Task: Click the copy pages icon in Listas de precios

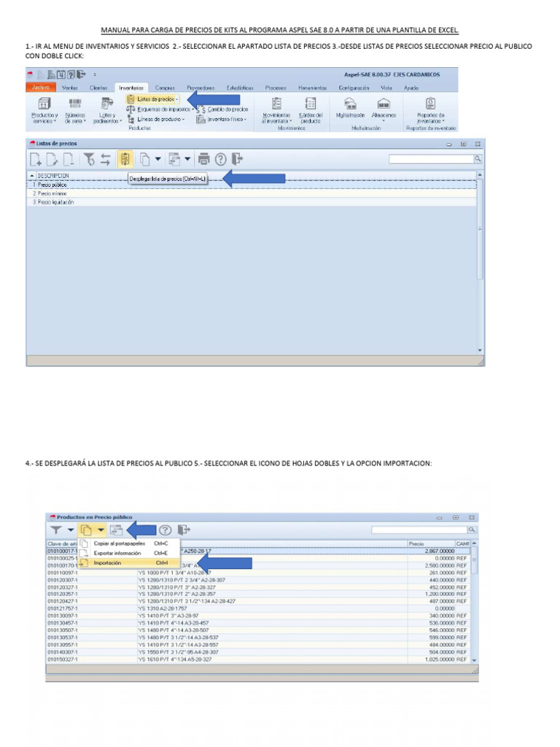Action: click(x=145, y=159)
